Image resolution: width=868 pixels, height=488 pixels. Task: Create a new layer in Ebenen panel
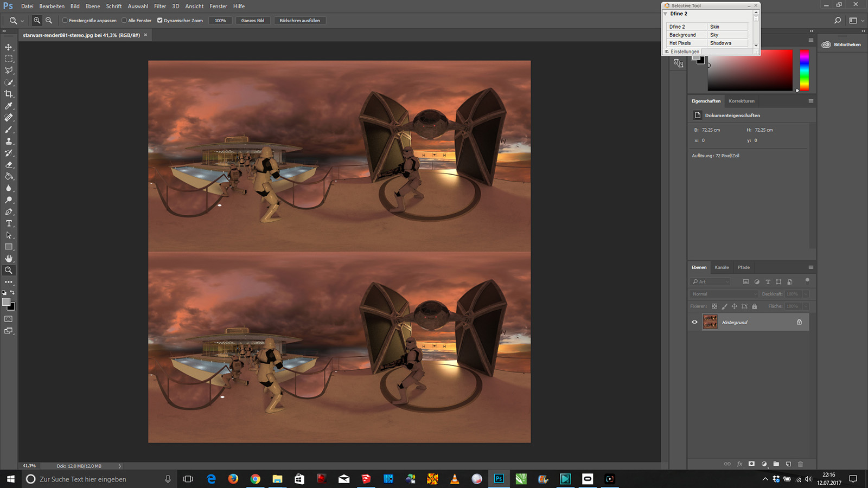788,464
